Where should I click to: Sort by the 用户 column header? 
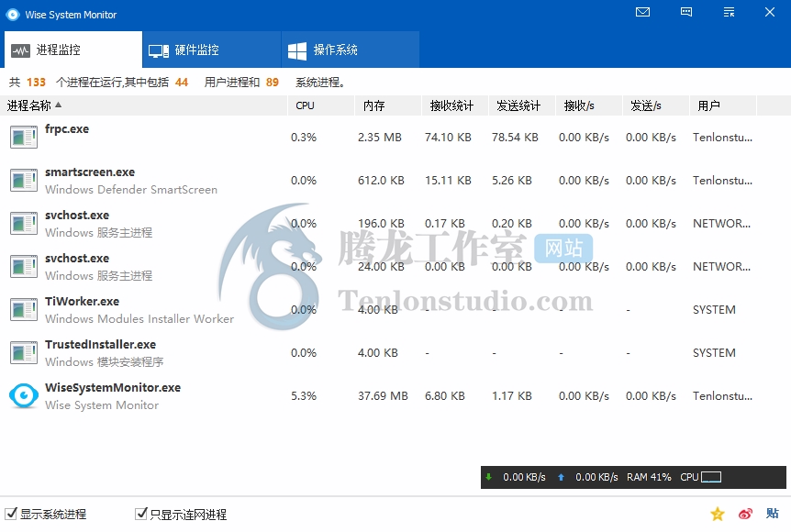pyautogui.click(x=723, y=105)
